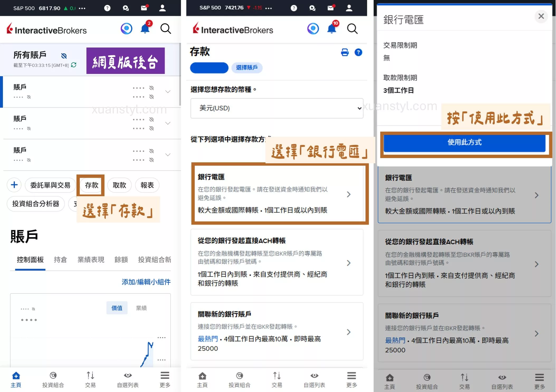
Task: Click the plus add button near 委託單與交易
Action: coord(14,185)
